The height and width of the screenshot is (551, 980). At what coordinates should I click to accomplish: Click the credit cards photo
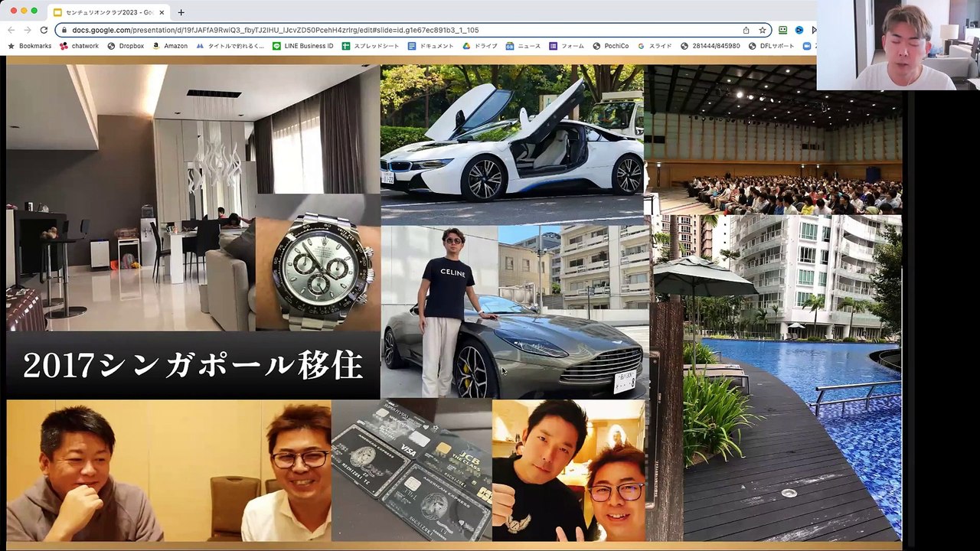click(412, 471)
